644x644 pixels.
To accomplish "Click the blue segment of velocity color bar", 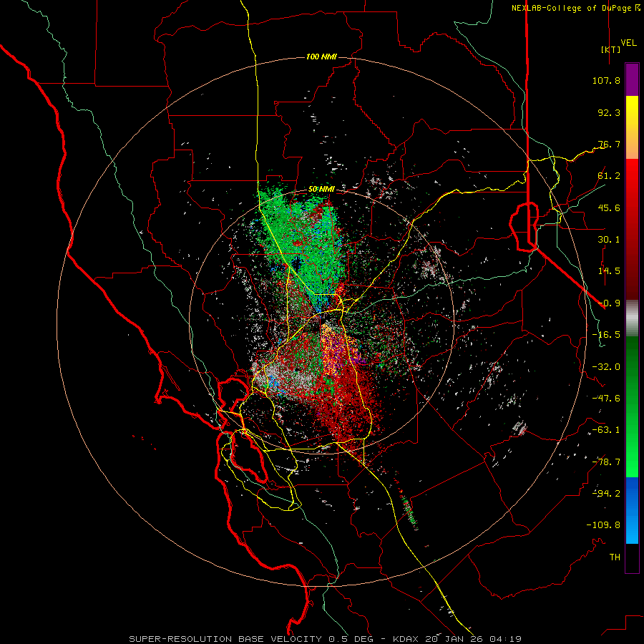I will (632, 510).
